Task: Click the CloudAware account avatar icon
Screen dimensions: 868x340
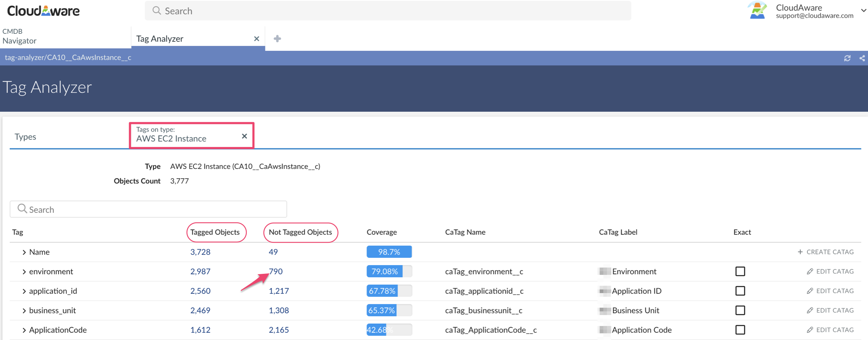Action: (x=757, y=10)
